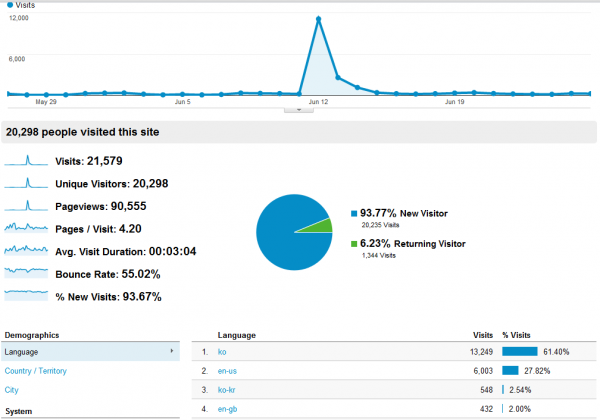The image size is (600, 420).
Task: Click the arrow beside Language in Demographics
Action: (175, 352)
